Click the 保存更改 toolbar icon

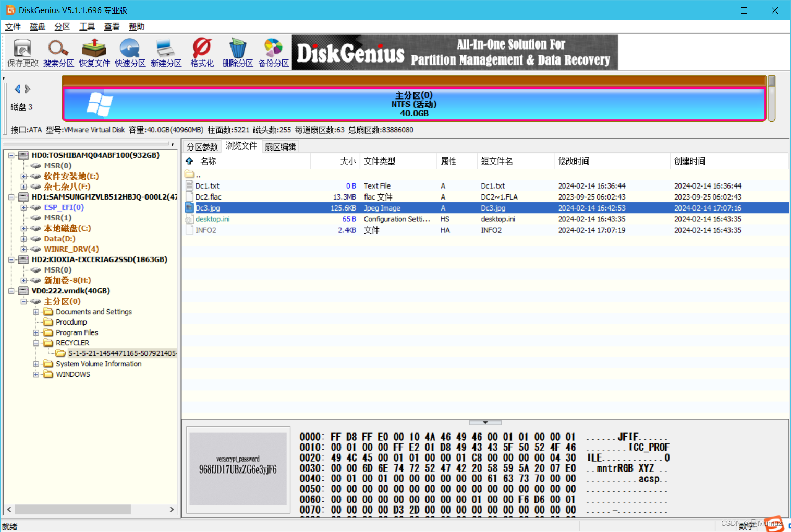[22, 52]
